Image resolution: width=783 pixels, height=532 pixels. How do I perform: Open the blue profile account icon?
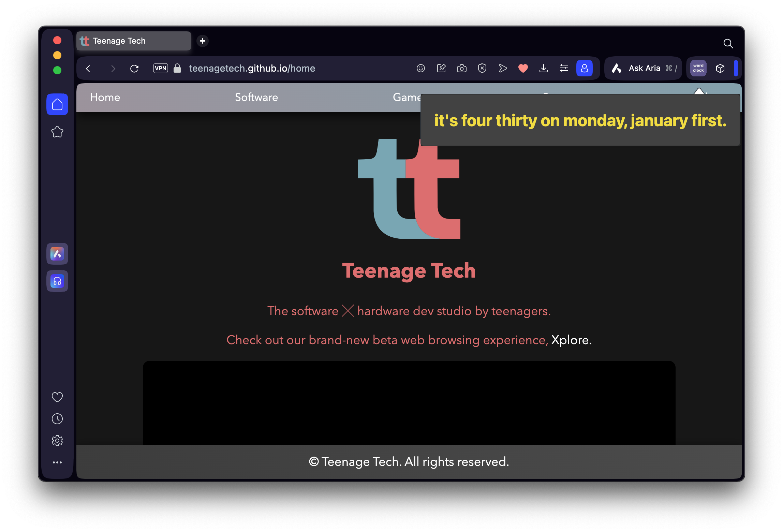(x=585, y=68)
